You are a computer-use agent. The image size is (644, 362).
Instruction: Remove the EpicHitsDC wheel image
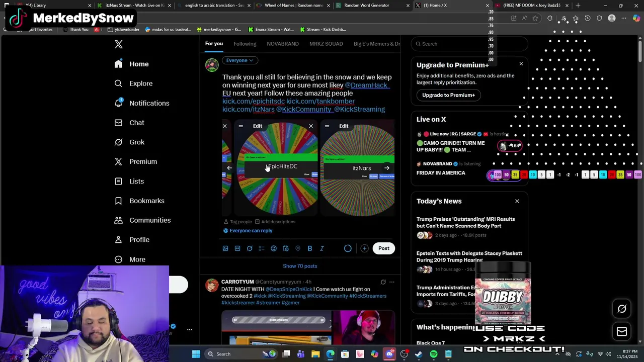point(311,126)
